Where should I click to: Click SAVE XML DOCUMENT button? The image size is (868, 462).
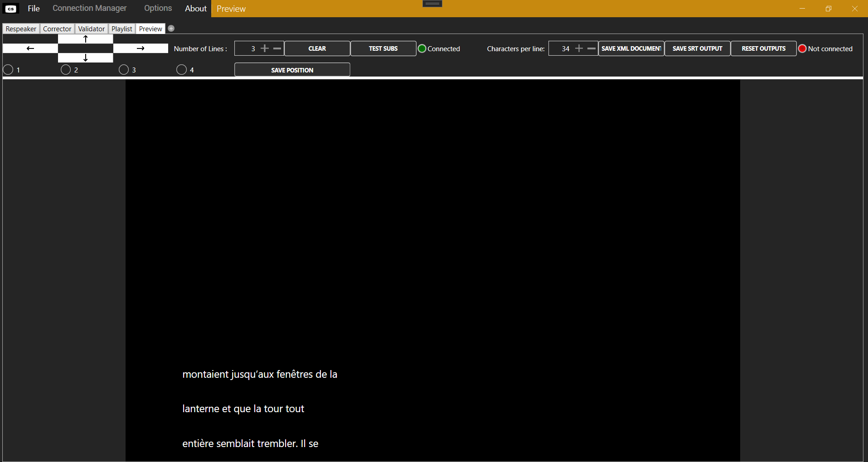(x=631, y=48)
